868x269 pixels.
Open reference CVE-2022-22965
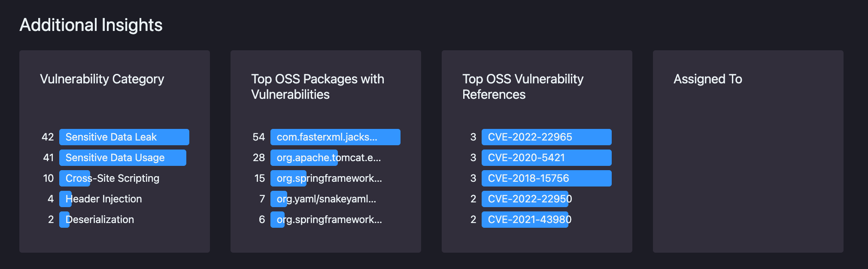pyautogui.click(x=546, y=137)
